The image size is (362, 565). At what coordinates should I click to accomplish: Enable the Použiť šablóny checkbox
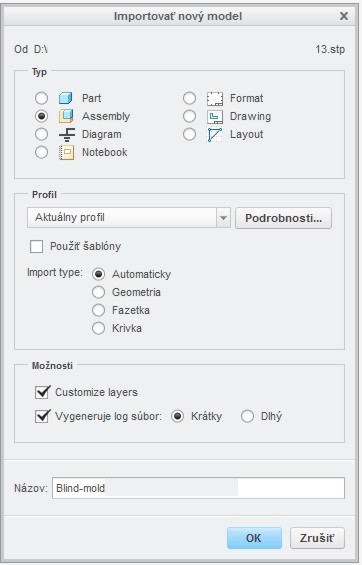(x=36, y=246)
